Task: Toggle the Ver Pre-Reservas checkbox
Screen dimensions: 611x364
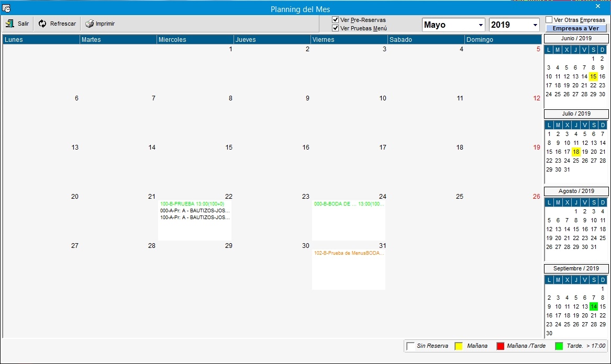Action: (335, 19)
